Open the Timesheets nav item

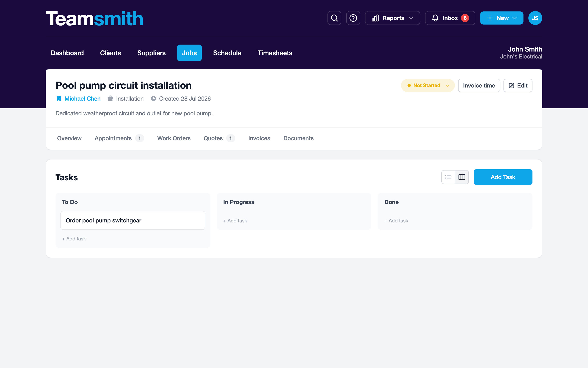pyautogui.click(x=275, y=53)
